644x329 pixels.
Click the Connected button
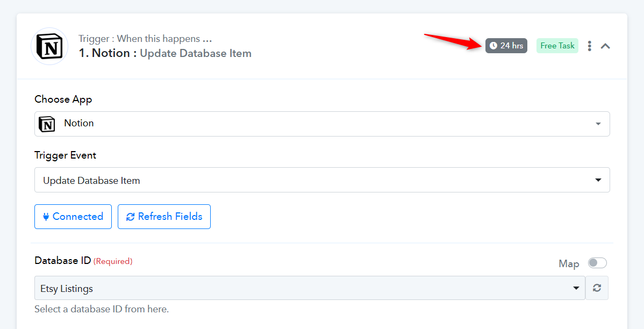73,217
